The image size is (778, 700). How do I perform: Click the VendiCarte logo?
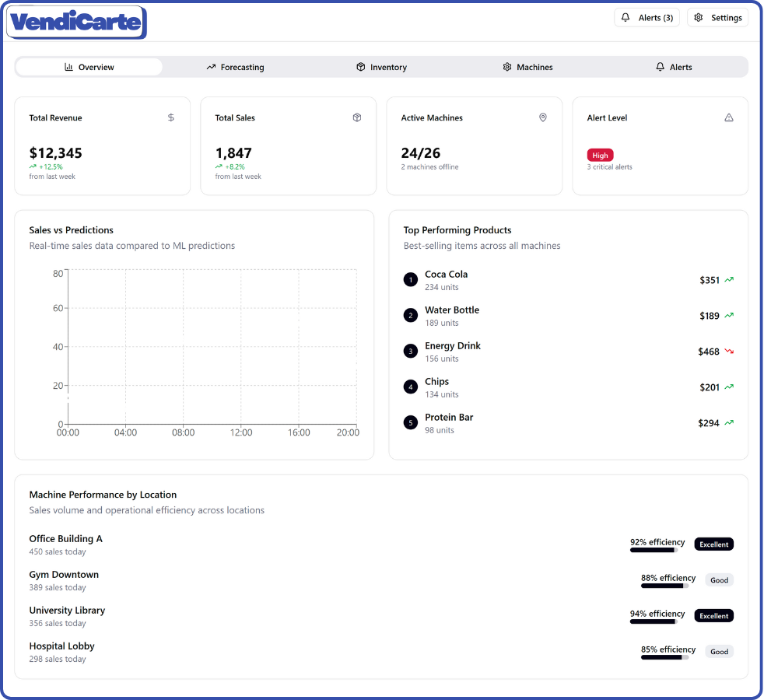(x=76, y=23)
